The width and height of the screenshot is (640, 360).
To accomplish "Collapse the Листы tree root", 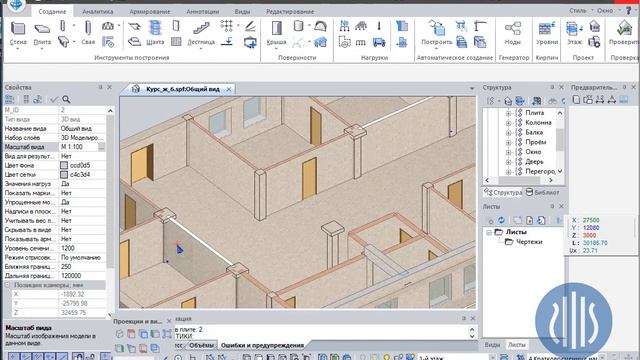I will click(x=489, y=232).
